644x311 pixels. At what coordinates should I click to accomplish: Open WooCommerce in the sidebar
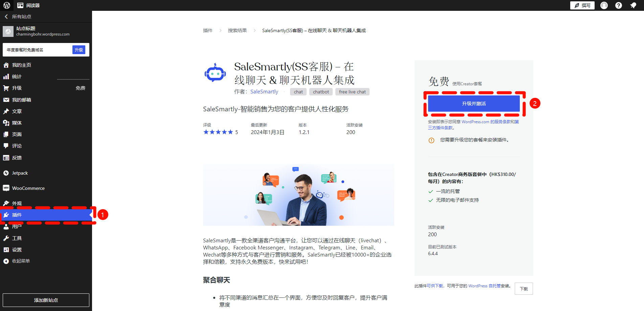point(28,188)
